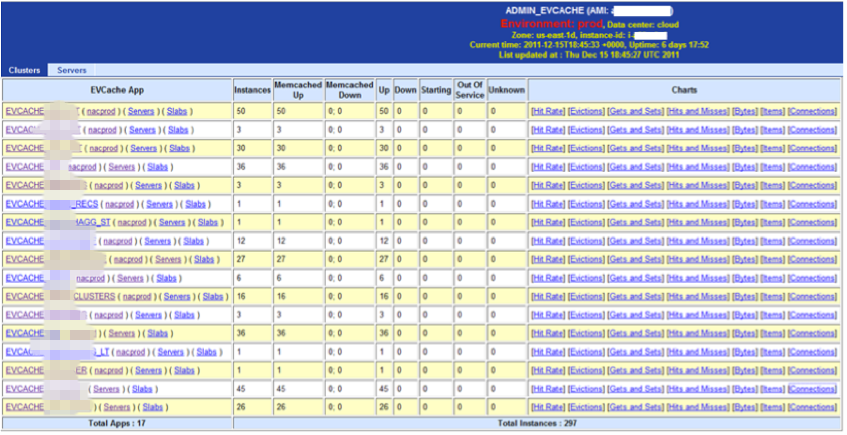Screen dimensions: 847x435
Task: Click the ADMIN_EVCACHE title text
Action: pyautogui.click(x=544, y=10)
